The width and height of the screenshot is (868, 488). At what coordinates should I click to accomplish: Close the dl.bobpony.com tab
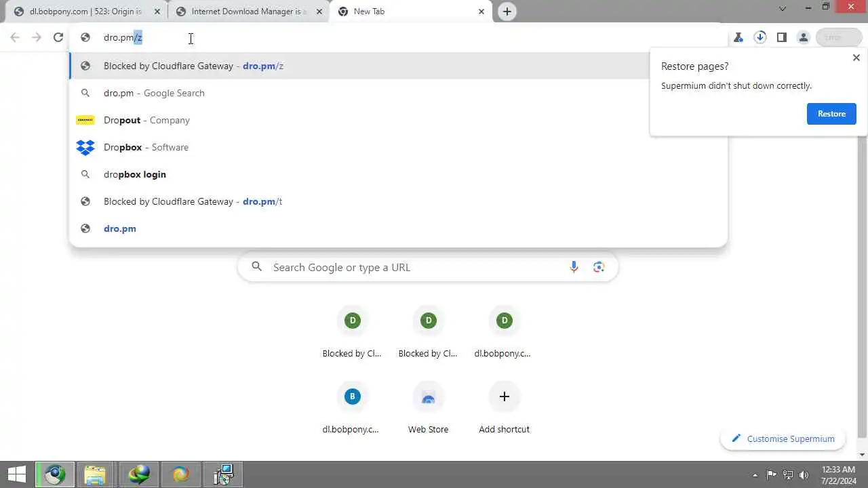point(157,12)
